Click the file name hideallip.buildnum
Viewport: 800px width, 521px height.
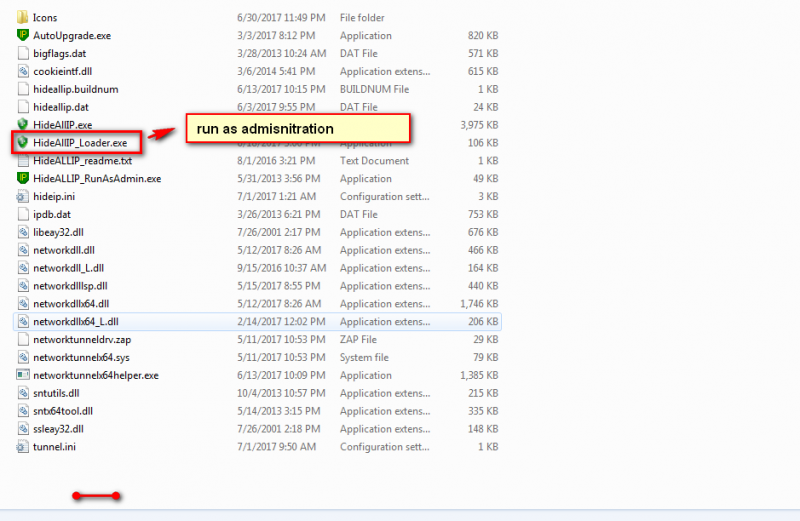tap(76, 89)
